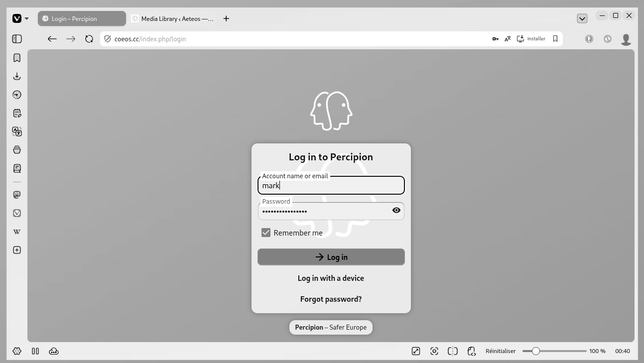Open the Bookmarks panel

point(17,58)
